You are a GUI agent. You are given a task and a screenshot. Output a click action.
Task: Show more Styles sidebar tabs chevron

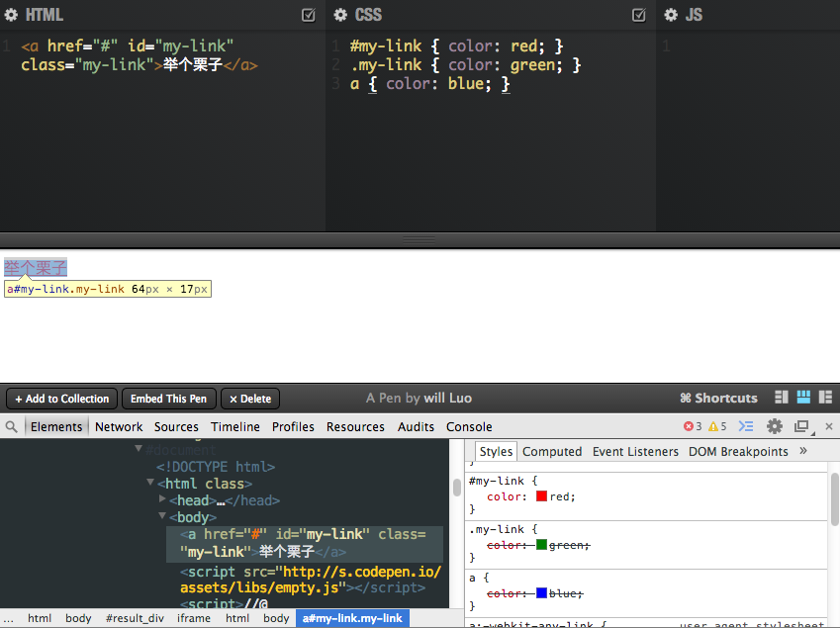coord(803,451)
